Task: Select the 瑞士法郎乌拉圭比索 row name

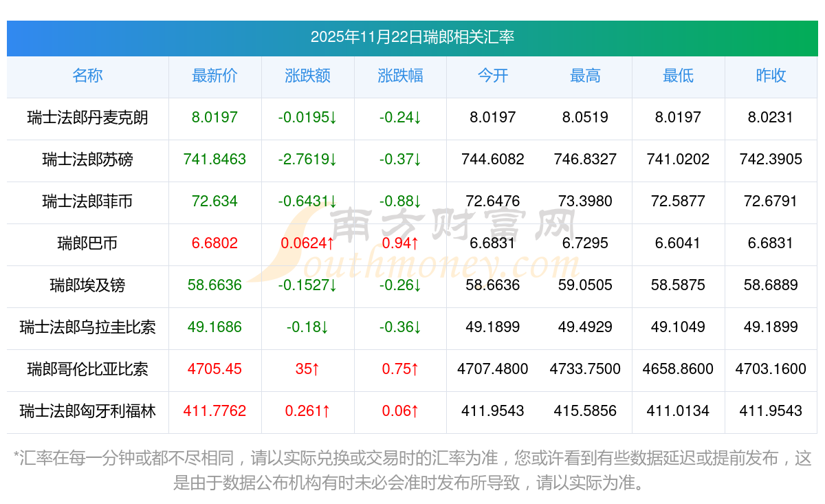Action: tap(87, 327)
